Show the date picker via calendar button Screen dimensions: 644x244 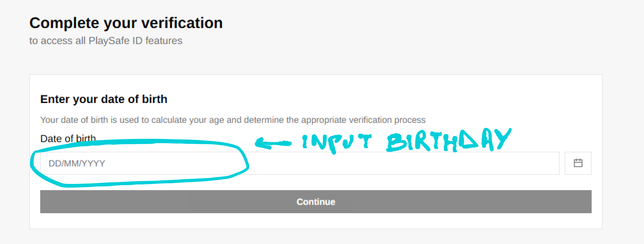click(578, 163)
